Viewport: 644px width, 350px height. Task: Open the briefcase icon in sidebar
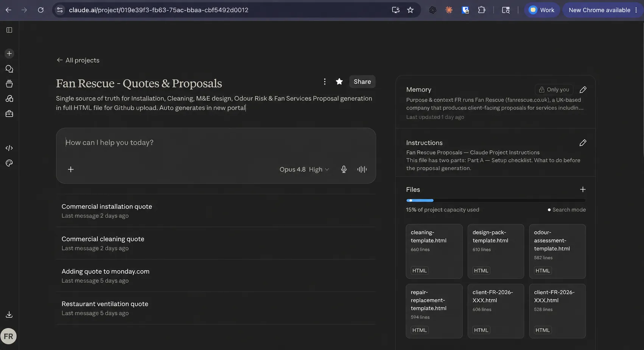click(9, 114)
